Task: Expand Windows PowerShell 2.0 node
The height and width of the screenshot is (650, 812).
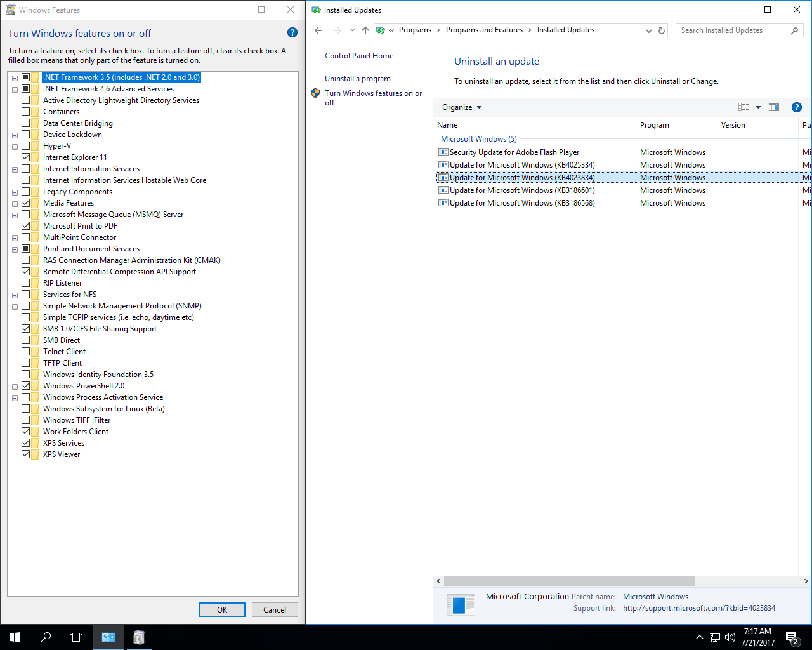Action: (15, 387)
